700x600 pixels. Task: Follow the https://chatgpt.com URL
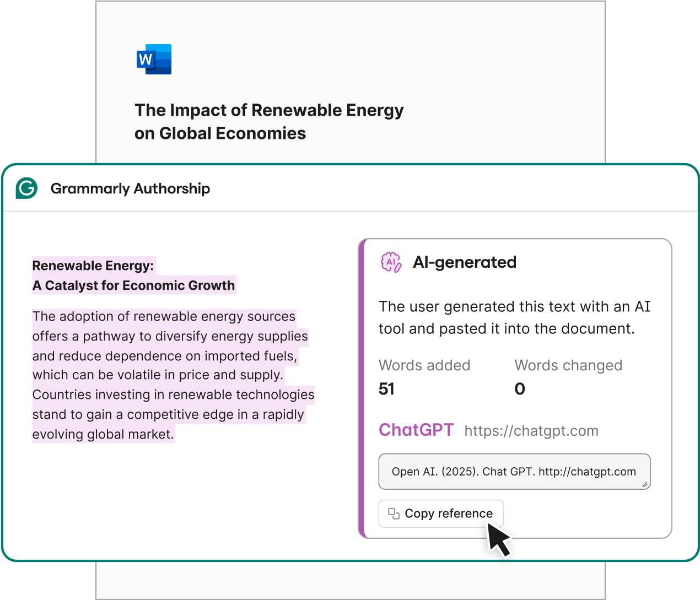tap(531, 431)
